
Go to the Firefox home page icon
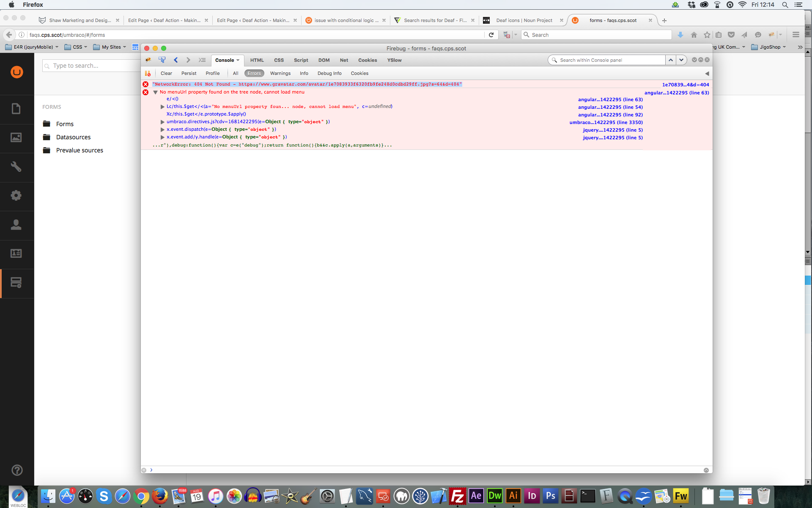tap(694, 35)
